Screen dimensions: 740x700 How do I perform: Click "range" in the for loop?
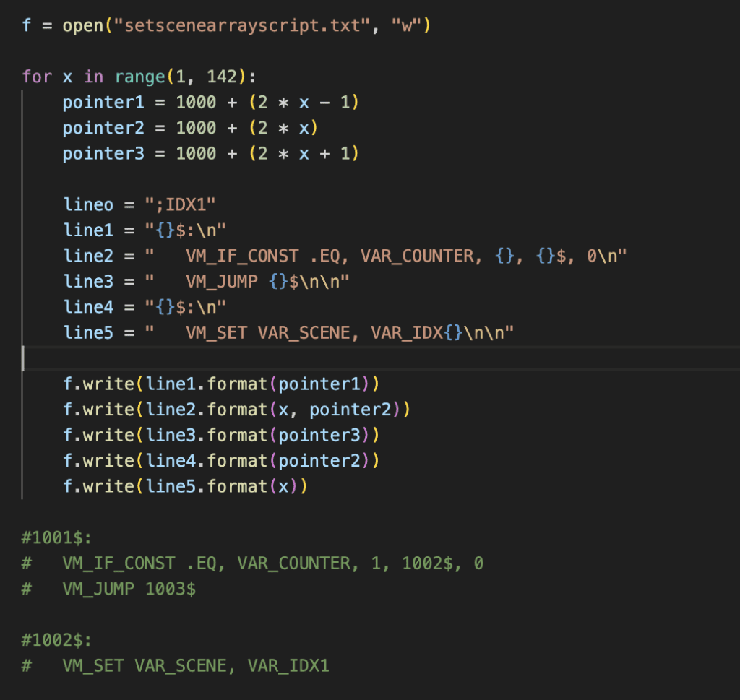[x=139, y=77]
